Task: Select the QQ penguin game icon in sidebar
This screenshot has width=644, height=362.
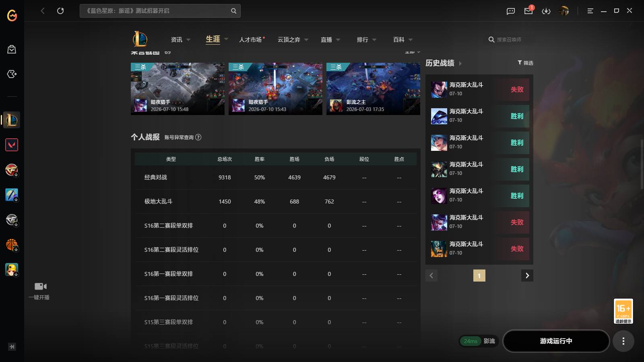Action: click(12, 269)
